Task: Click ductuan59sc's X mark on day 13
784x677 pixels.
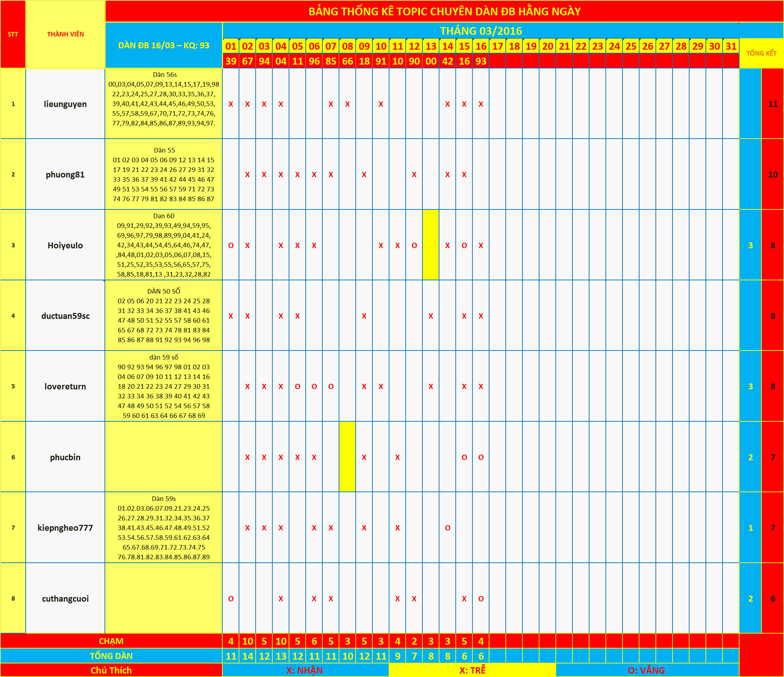Action: [x=431, y=316]
